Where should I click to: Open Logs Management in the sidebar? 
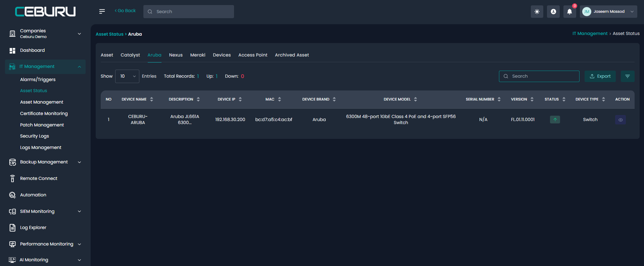pyautogui.click(x=41, y=148)
